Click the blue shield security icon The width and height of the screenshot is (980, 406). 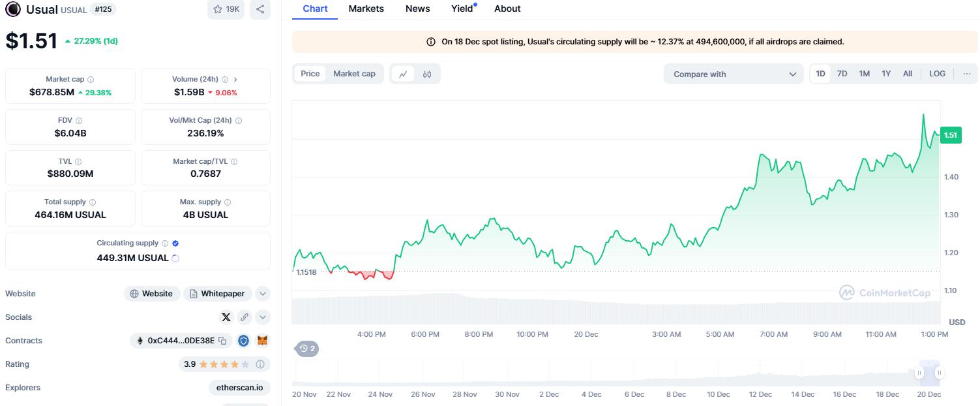[243, 341]
